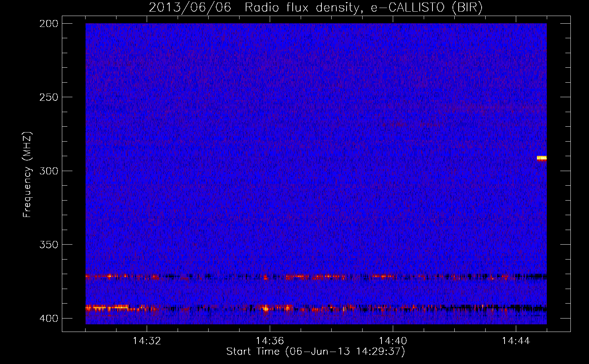
Task: Select the 200 frequency axis label
Action: point(48,24)
